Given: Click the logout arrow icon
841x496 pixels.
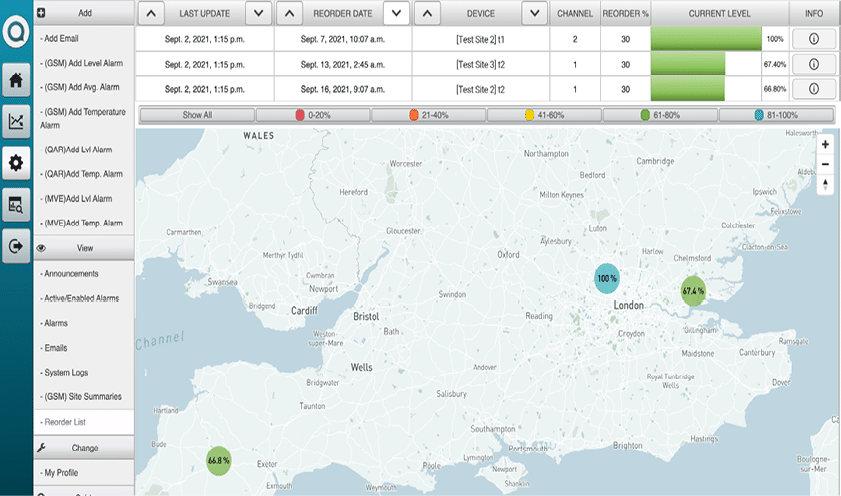Looking at the screenshot, I should click(x=16, y=245).
